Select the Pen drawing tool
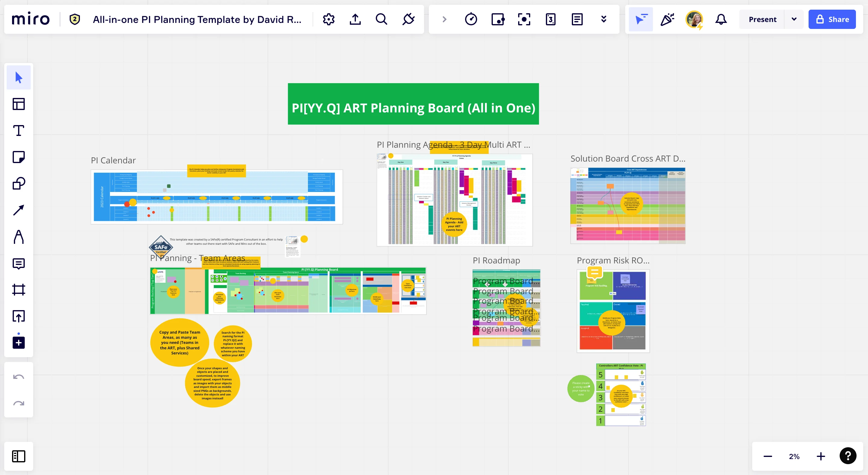The width and height of the screenshot is (868, 475). point(18,237)
